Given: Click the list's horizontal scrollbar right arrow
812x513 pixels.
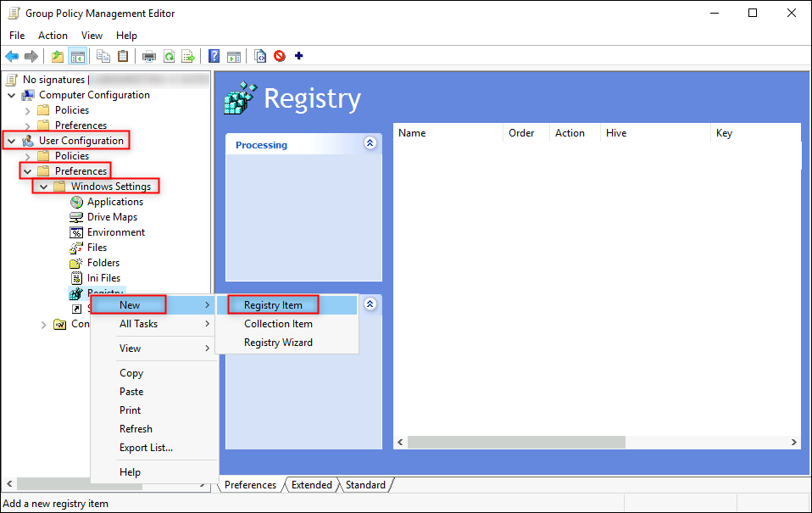Looking at the screenshot, I should pyautogui.click(x=794, y=442).
